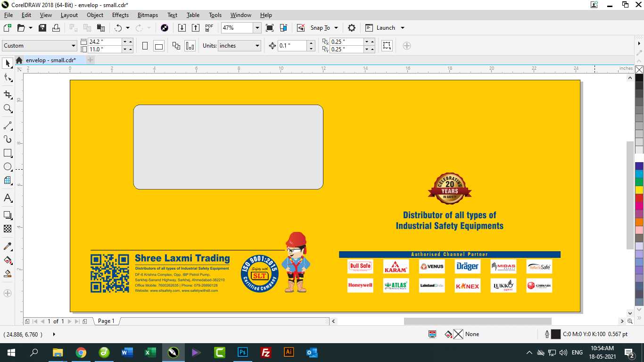
Task: Select the Artistic Media tool
Action: [8, 139]
